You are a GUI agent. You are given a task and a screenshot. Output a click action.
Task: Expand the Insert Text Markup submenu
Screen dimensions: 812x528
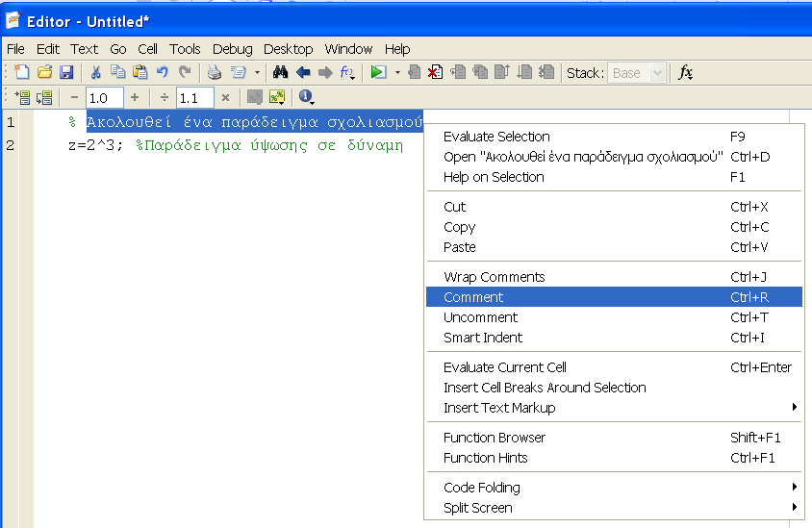point(614,408)
